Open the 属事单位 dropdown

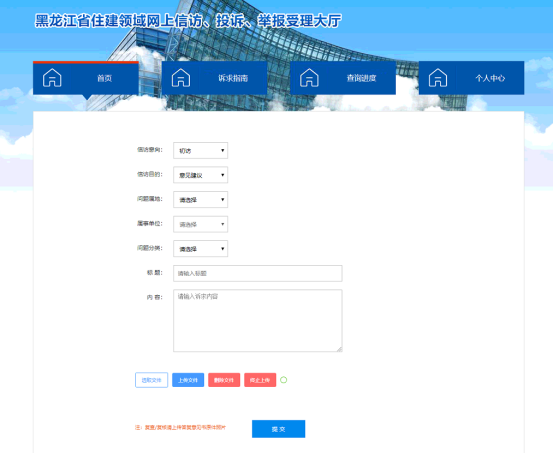200,224
